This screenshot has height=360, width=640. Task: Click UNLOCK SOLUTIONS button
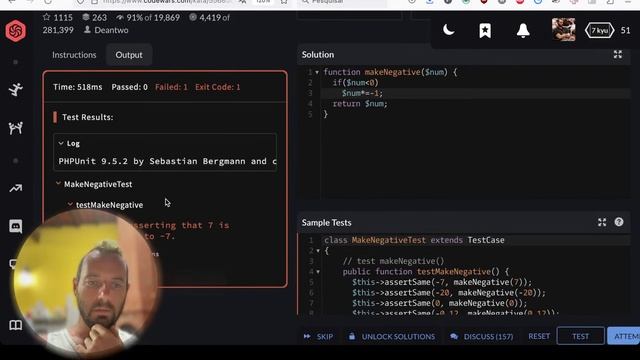392,337
